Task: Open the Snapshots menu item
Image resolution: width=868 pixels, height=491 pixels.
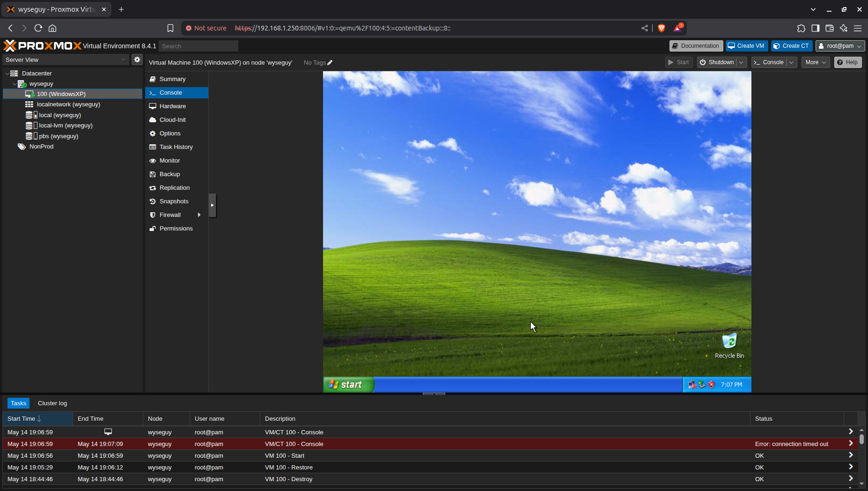Action: click(x=177, y=201)
